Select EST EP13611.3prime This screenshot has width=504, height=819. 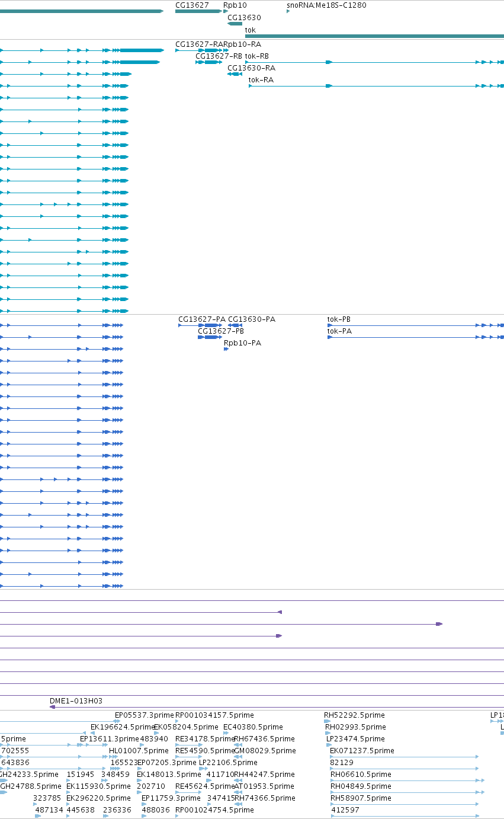tap(110, 738)
